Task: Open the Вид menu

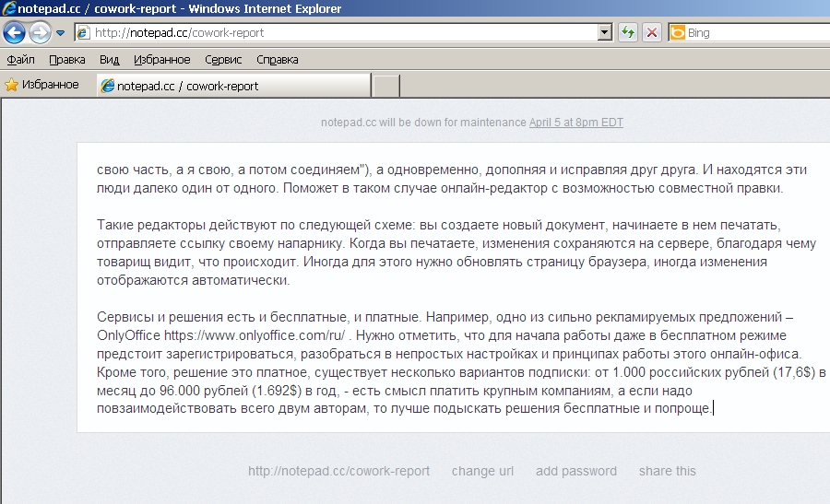Action: 109,60
